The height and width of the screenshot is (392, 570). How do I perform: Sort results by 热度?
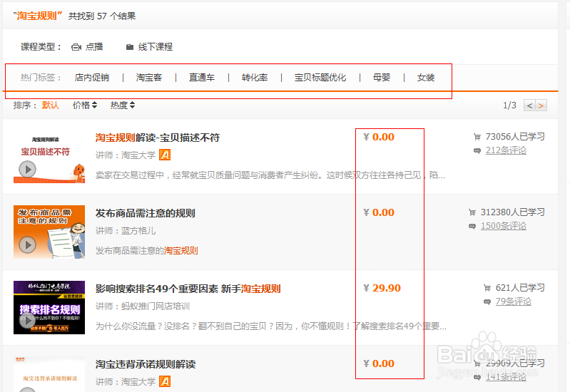pos(123,105)
